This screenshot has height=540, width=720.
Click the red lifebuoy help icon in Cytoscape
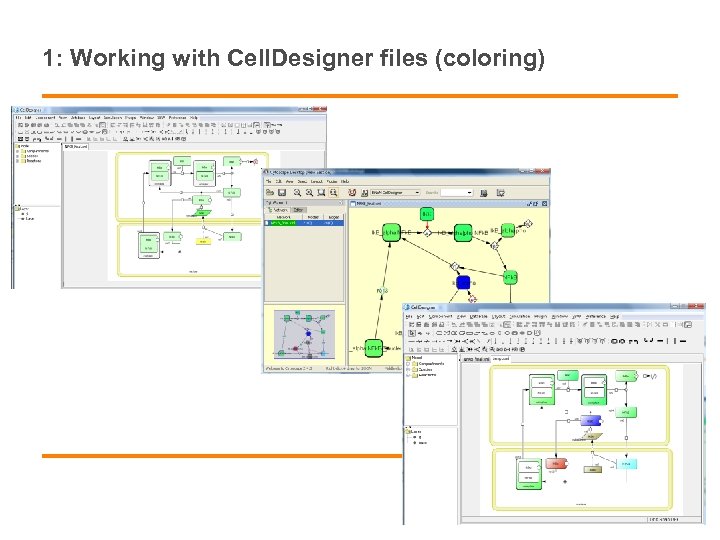(352, 192)
